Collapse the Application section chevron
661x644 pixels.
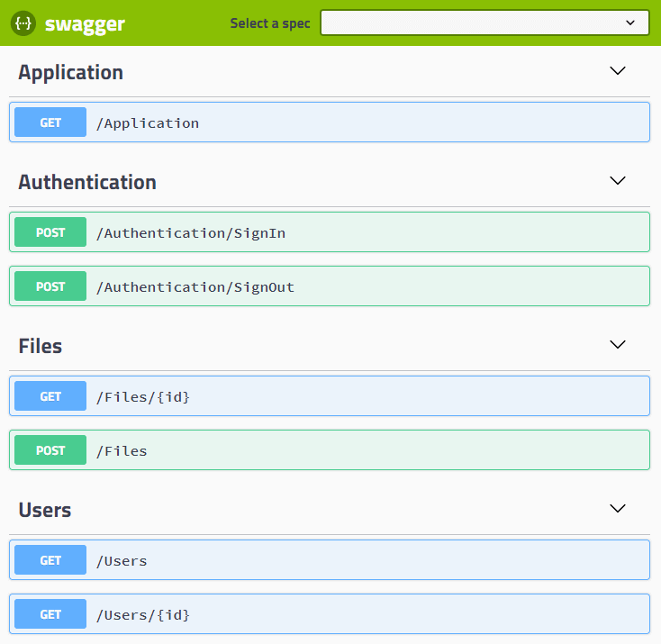coord(618,70)
